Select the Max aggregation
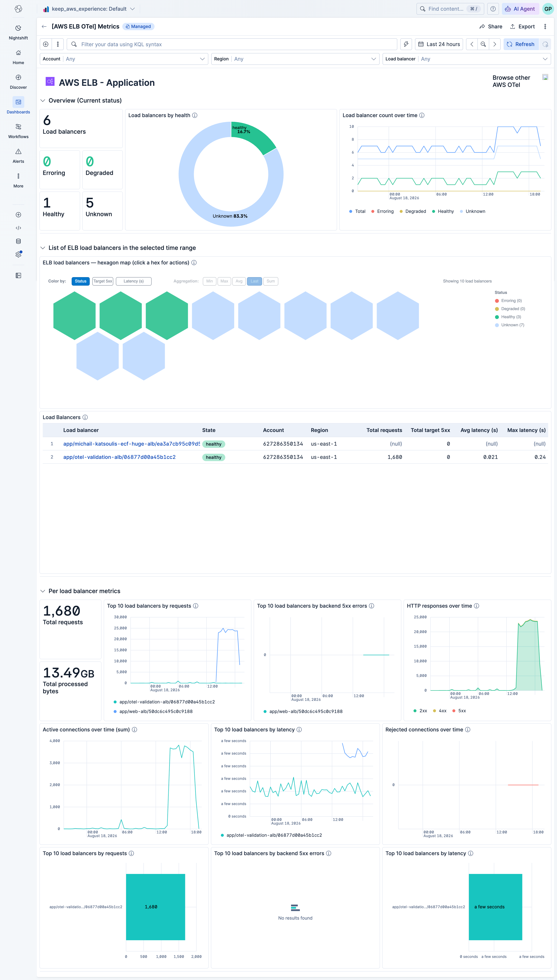The image size is (557, 980). tap(224, 281)
